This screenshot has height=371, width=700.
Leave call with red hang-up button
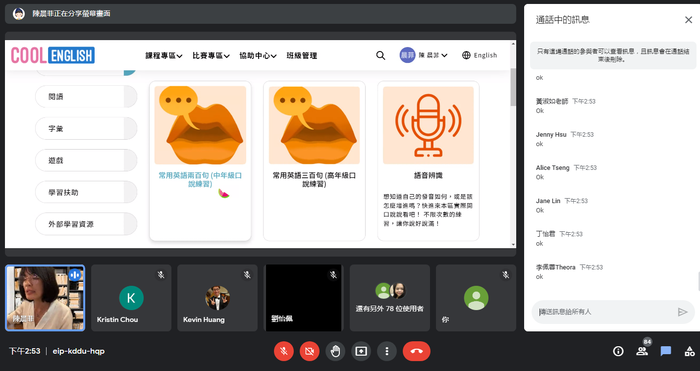click(x=417, y=351)
